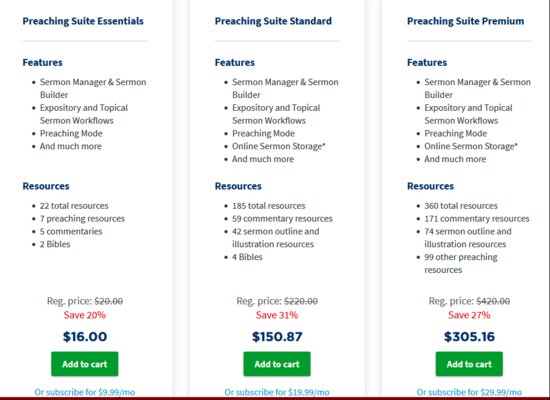The image size is (550, 400).
Task: Click the struck-through $20.00 regular price
Action: [x=109, y=301]
